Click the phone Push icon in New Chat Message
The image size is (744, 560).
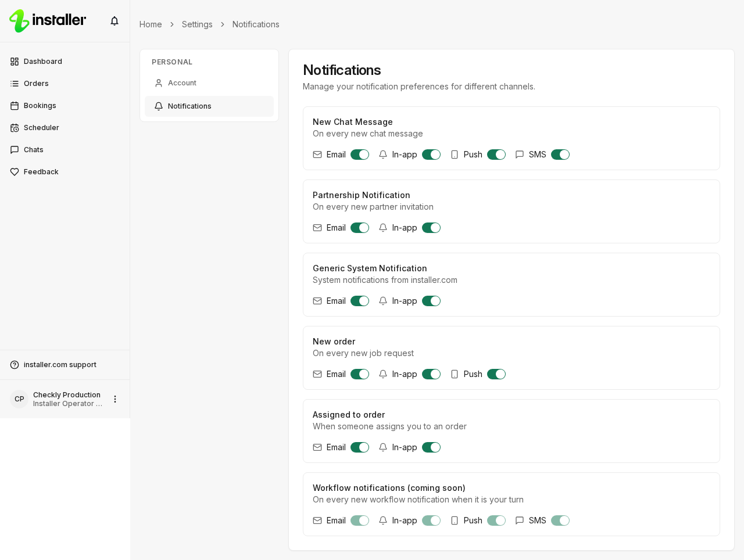455,155
